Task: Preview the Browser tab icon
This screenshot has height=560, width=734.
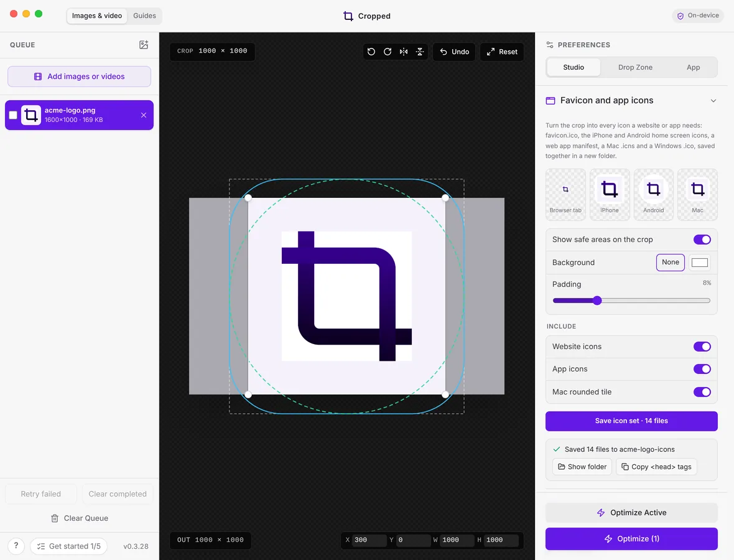Action: tap(565, 194)
